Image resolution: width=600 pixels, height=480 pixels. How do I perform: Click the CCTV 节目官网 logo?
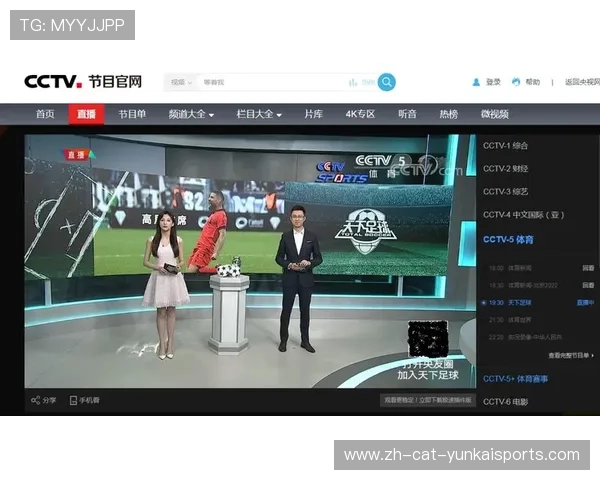(83, 82)
